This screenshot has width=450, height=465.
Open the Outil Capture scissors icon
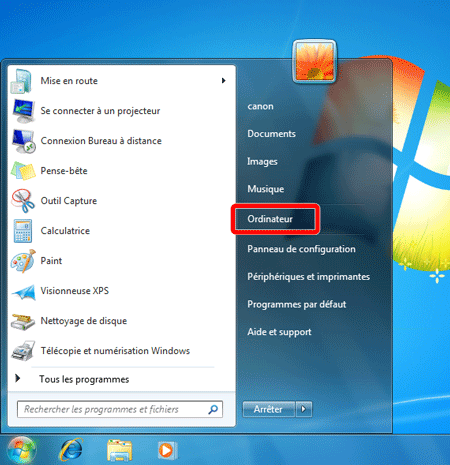[23, 201]
